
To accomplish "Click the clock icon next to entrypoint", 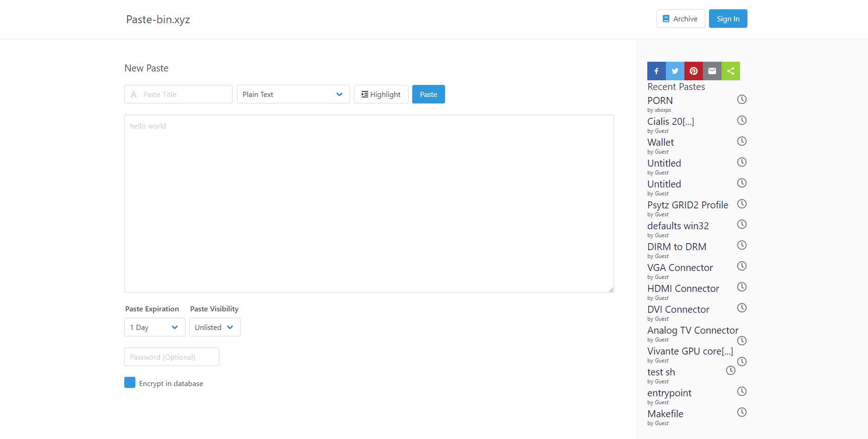I will tap(742, 391).
